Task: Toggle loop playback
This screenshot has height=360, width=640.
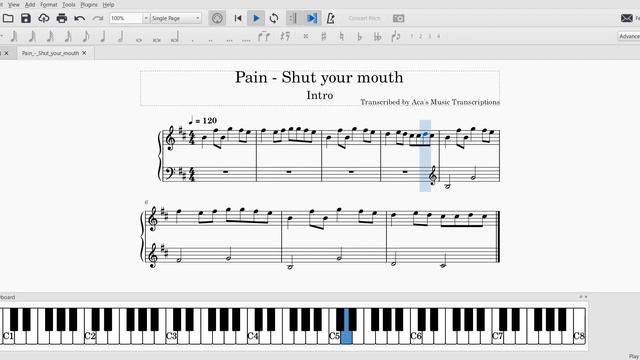Action: [x=274, y=18]
